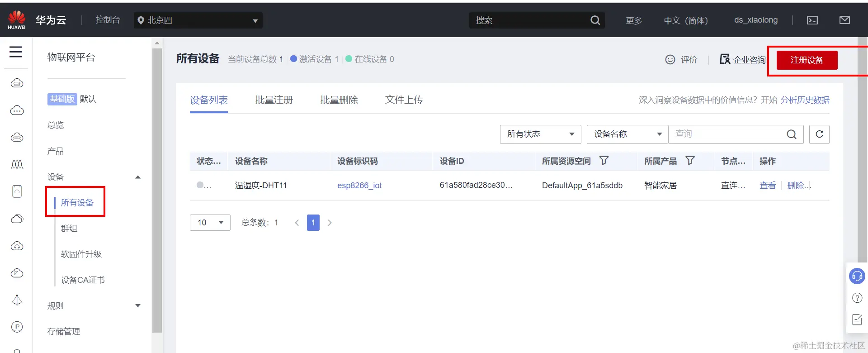Switch to the 批量删除 tab
The height and width of the screenshot is (353, 868).
(339, 100)
